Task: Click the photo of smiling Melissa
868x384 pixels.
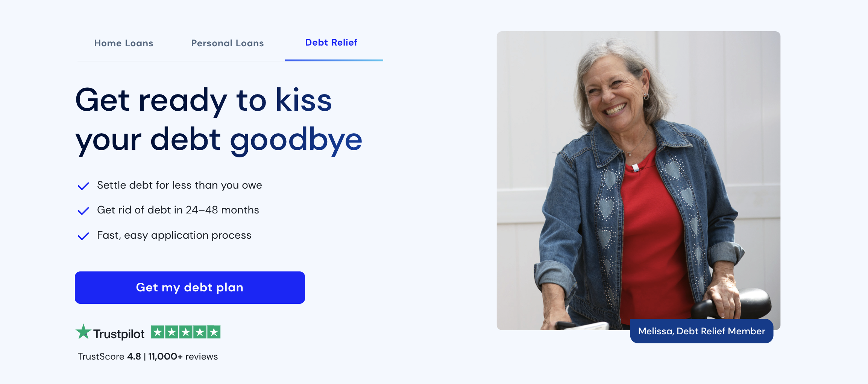Action: pos(639,181)
